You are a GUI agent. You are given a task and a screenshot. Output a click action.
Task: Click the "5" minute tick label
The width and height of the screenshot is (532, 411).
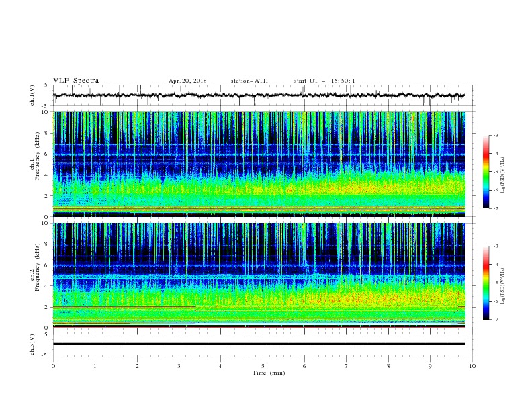[263, 366]
